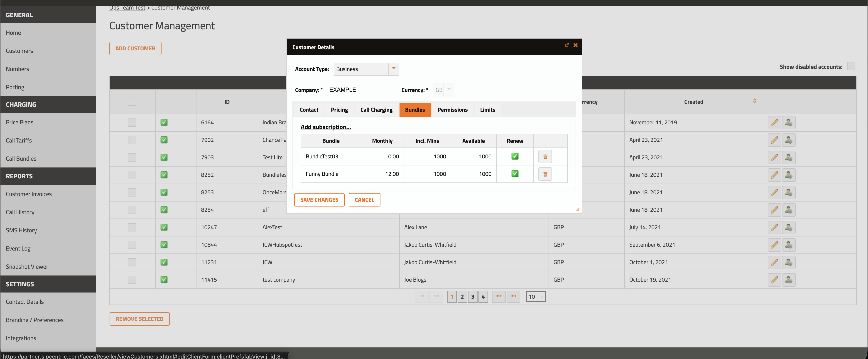868x359 pixels.
Task: Click the Cancel button in dialog
Action: point(364,200)
